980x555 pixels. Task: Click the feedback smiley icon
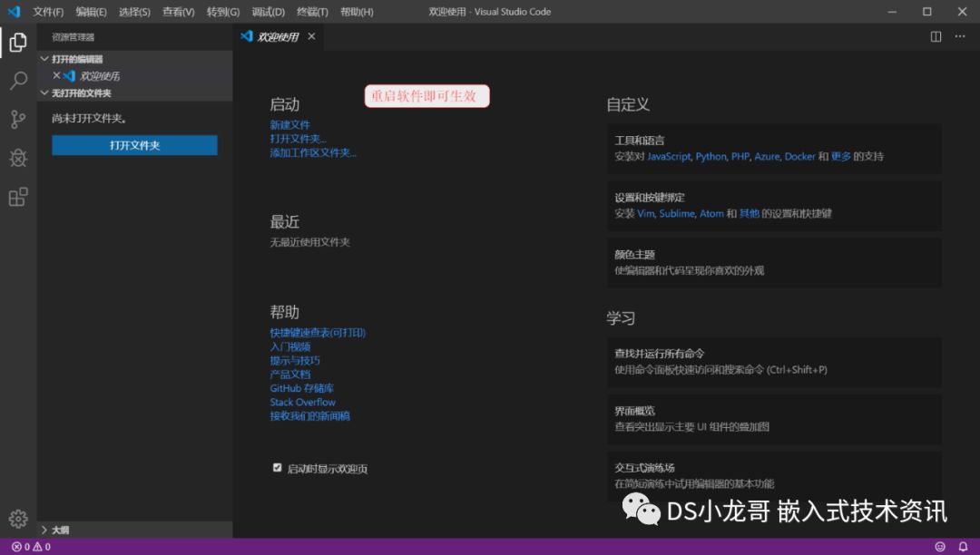tap(940, 547)
